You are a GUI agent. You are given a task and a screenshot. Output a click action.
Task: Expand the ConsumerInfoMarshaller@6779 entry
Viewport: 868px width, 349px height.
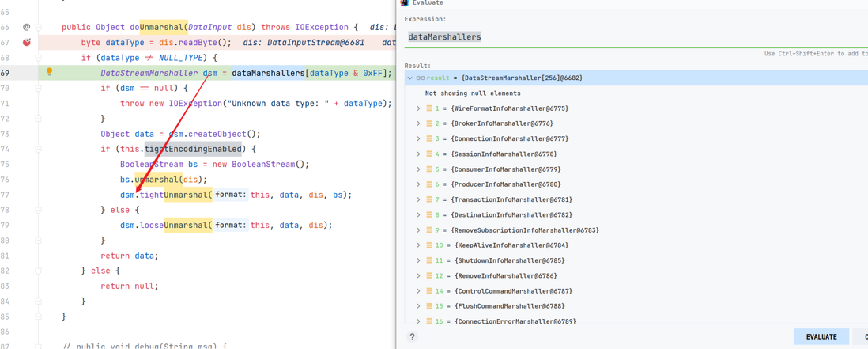[x=419, y=169]
